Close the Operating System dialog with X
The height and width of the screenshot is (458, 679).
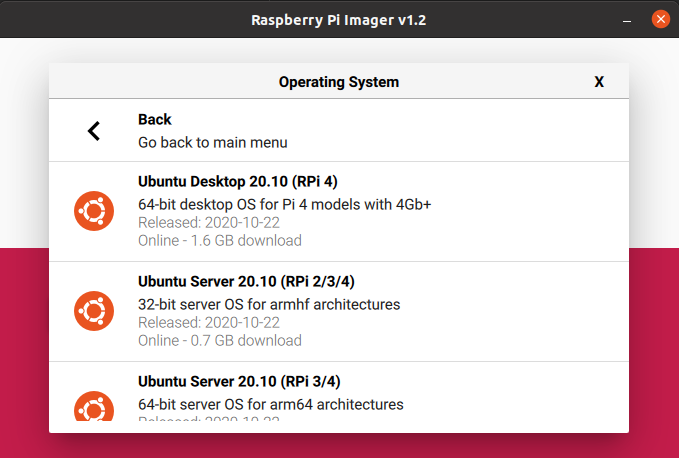[x=599, y=82]
